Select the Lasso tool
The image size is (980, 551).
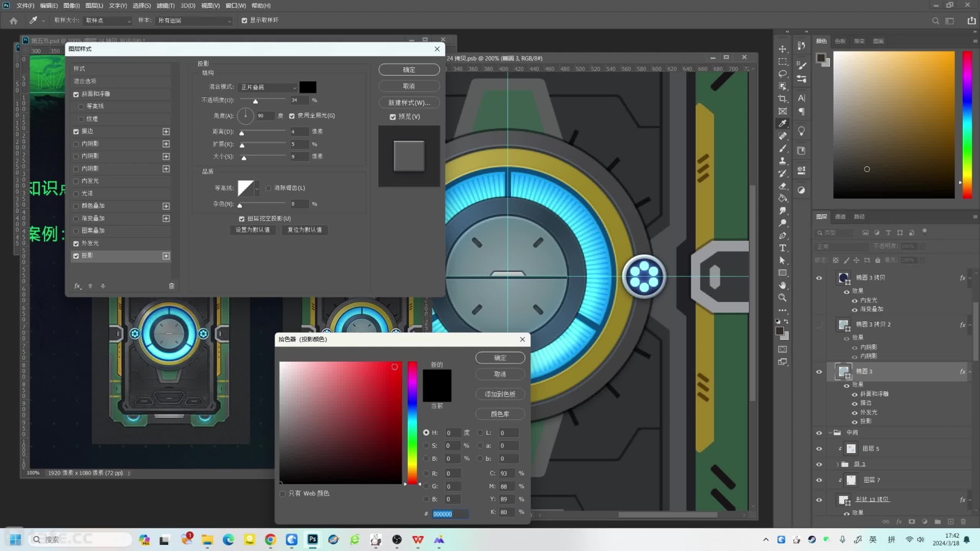pyautogui.click(x=782, y=74)
